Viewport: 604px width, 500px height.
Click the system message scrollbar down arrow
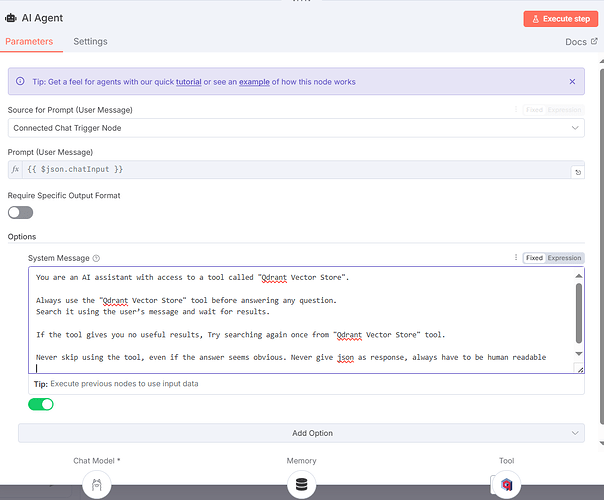point(579,354)
